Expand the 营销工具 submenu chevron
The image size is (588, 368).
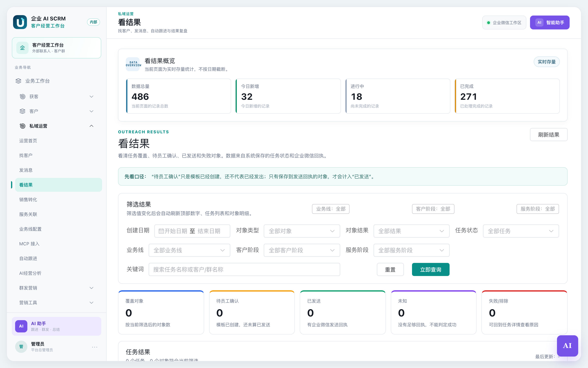tap(91, 303)
